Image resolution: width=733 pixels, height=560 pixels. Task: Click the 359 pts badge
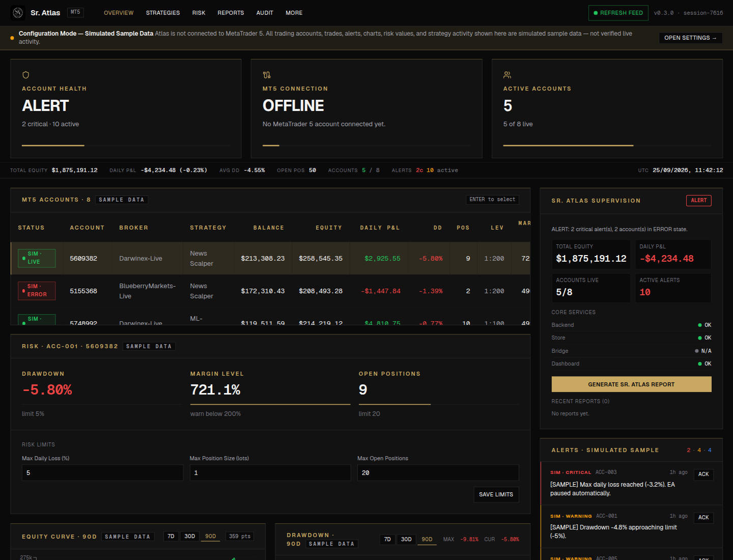click(240, 537)
